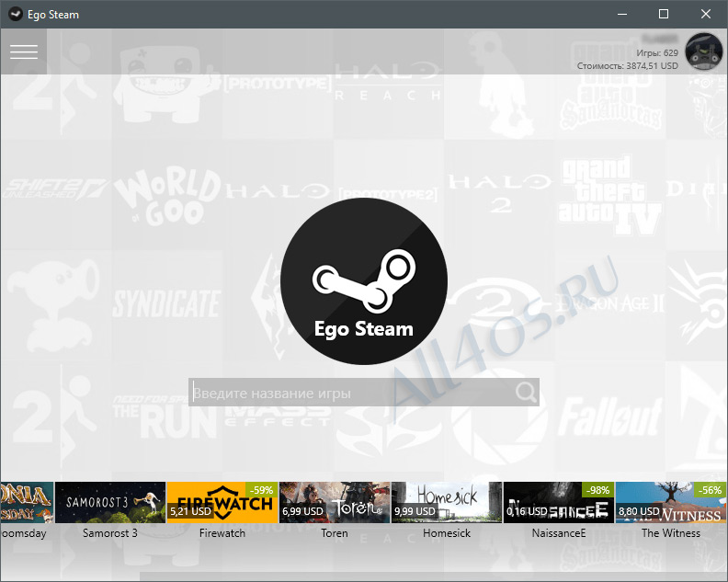Maximize the Ego Steam window
The height and width of the screenshot is (582, 728).
point(664,14)
